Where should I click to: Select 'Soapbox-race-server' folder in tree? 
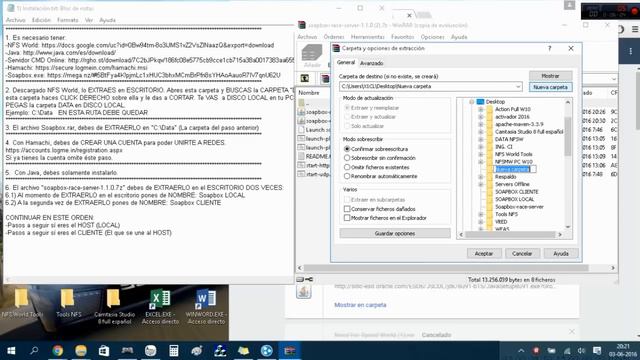tap(519, 207)
